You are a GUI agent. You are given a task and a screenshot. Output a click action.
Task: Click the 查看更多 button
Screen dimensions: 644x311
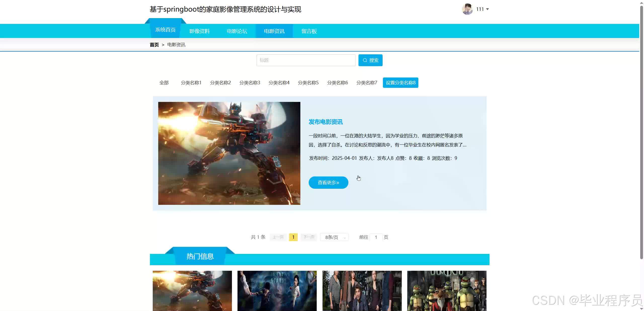328,182
